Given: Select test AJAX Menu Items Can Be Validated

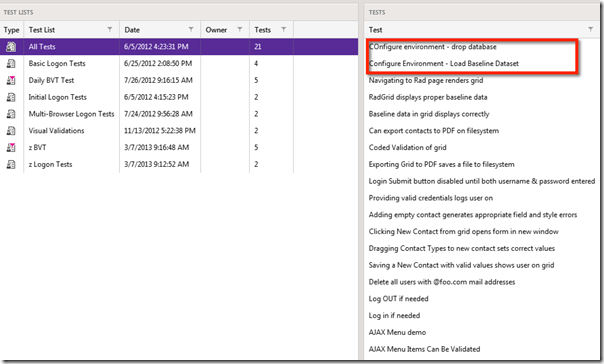Looking at the screenshot, I should (x=424, y=349).
